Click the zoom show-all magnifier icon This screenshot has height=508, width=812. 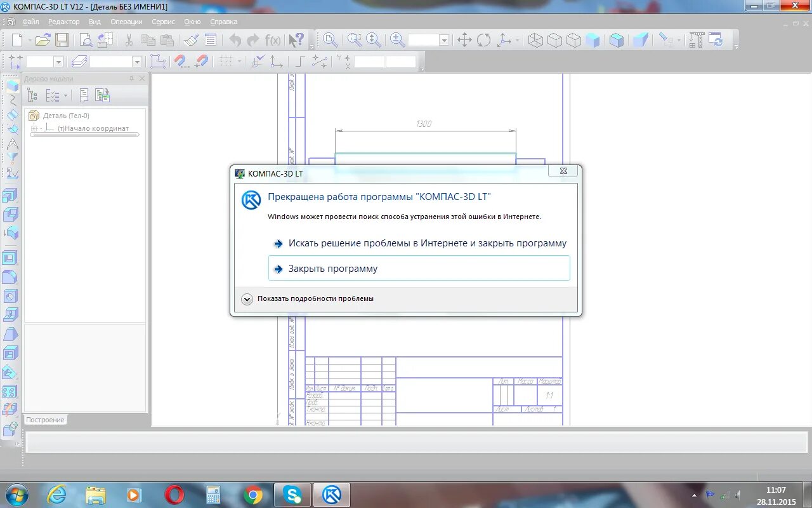coord(331,40)
